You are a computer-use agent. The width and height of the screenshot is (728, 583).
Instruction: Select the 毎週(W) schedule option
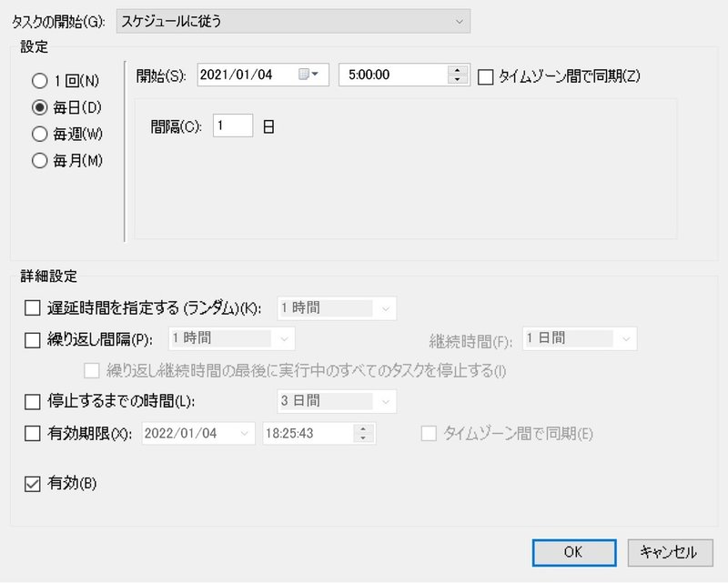(x=39, y=134)
